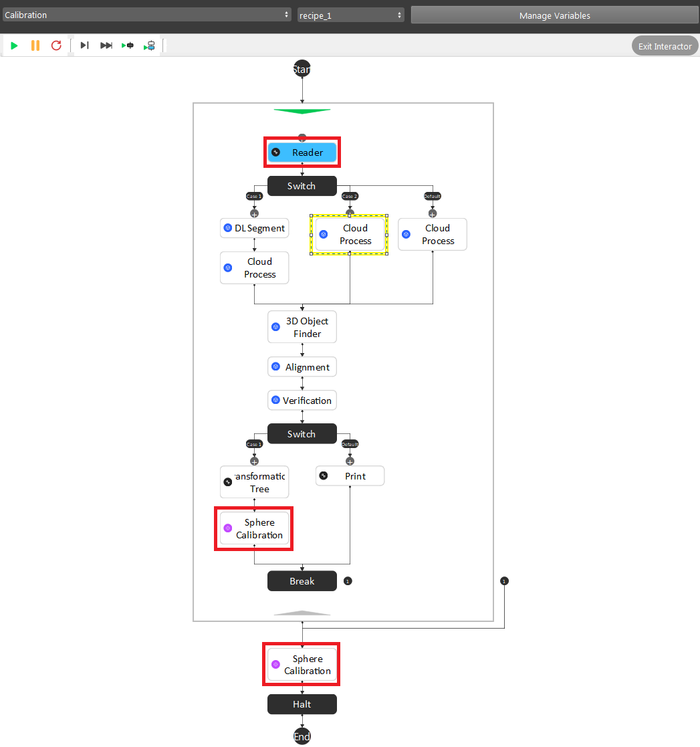Open the recipe_1 dropdown

click(350, 15)
